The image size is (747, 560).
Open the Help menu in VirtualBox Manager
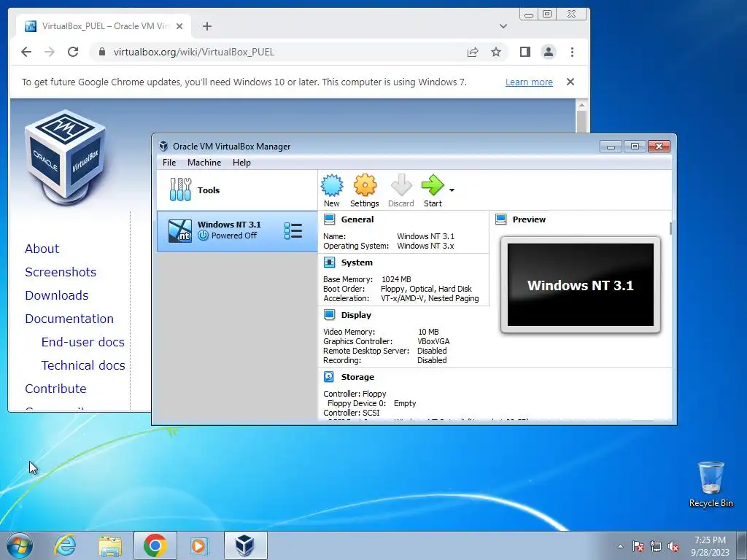click(241, 163)
